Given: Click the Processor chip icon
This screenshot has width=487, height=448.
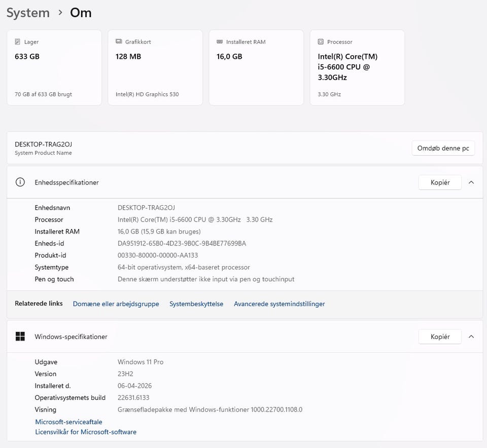Looking at the screenshot, I should [x=321, y=42].
